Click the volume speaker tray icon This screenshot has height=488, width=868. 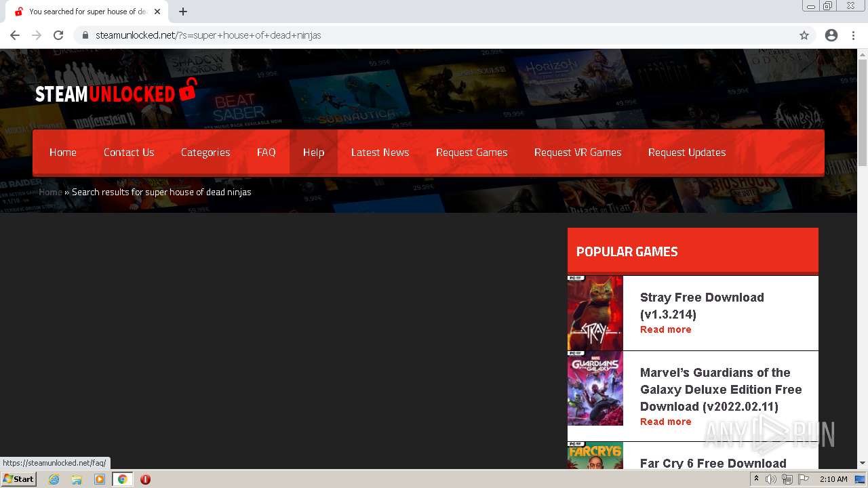click(771, 479)
